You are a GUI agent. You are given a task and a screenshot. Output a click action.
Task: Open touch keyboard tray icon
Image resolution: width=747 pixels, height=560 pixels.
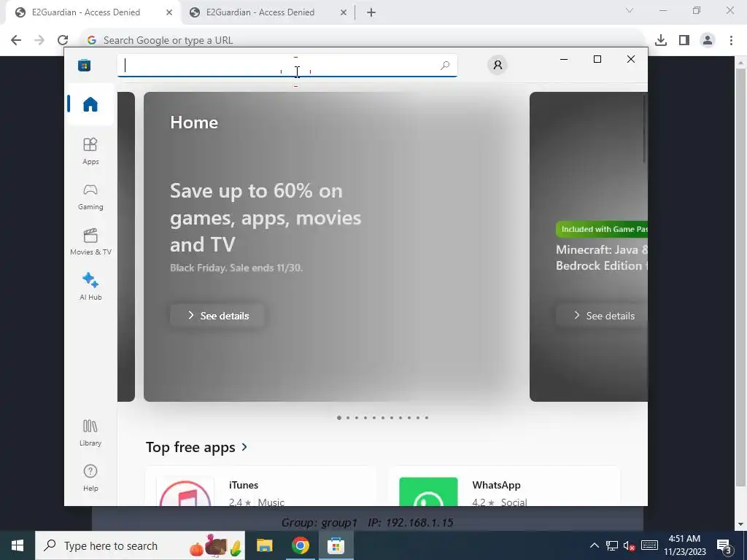click(x=649, y=545)
